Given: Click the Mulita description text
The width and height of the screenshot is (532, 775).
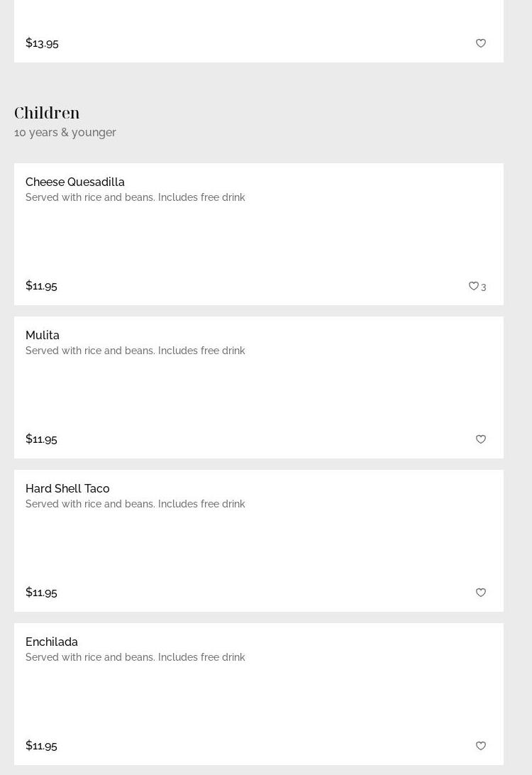Looking at the screenshot, I should coord(135,351).
